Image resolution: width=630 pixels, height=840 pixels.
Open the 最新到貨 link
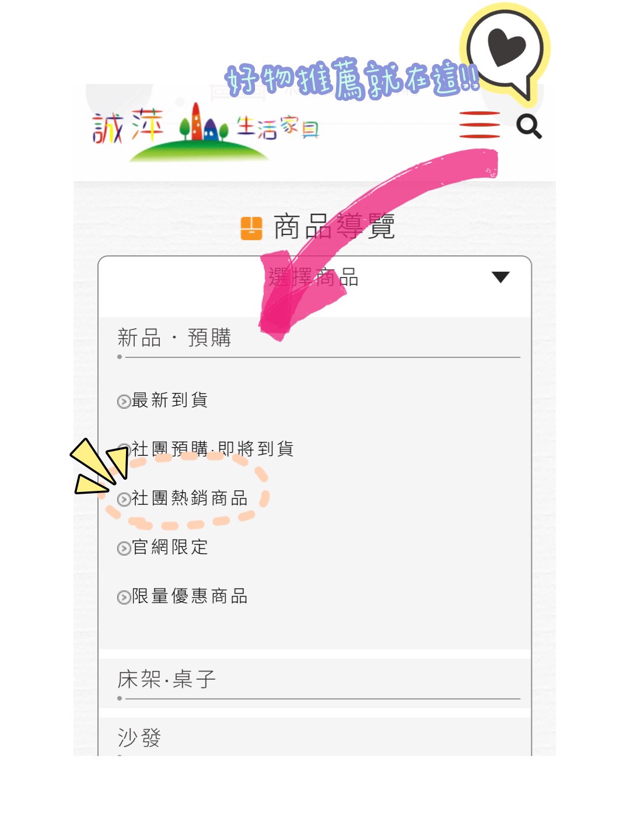170,400
